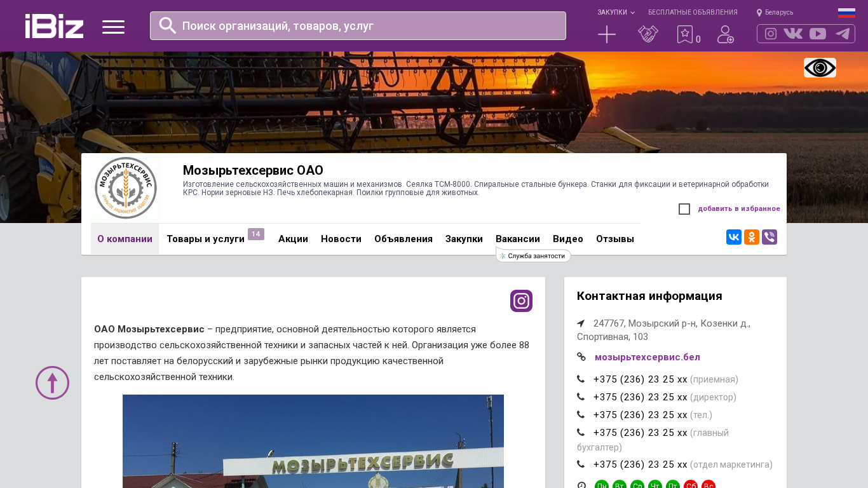
Task: Click the handshake icon in header
Action: [x=648, y=34]
